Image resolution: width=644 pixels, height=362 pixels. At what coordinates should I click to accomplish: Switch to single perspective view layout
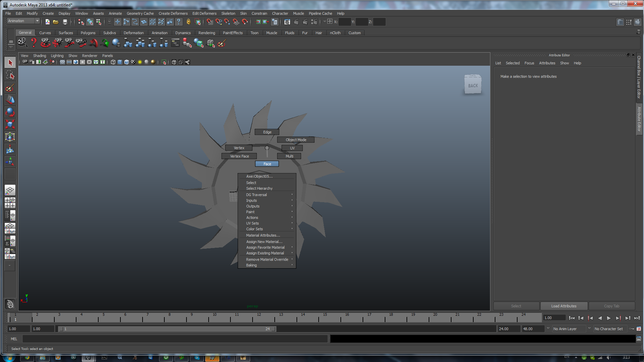tap(10, 190)
